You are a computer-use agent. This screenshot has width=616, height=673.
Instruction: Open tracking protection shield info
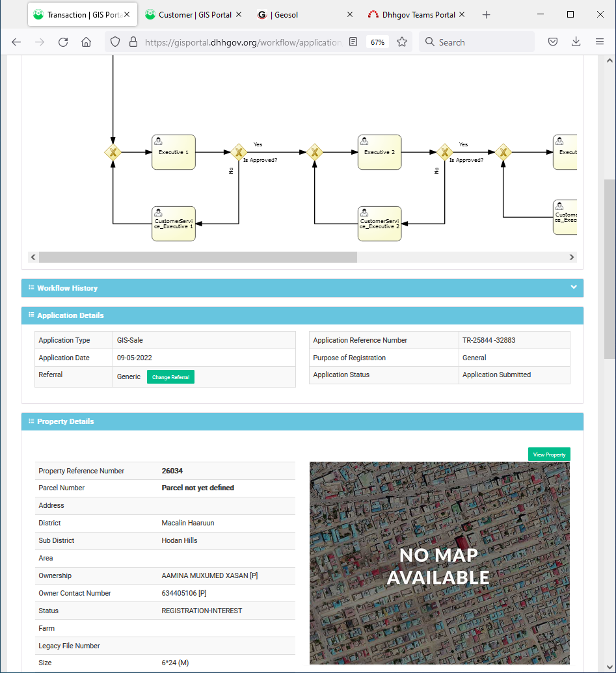point(115,42)
